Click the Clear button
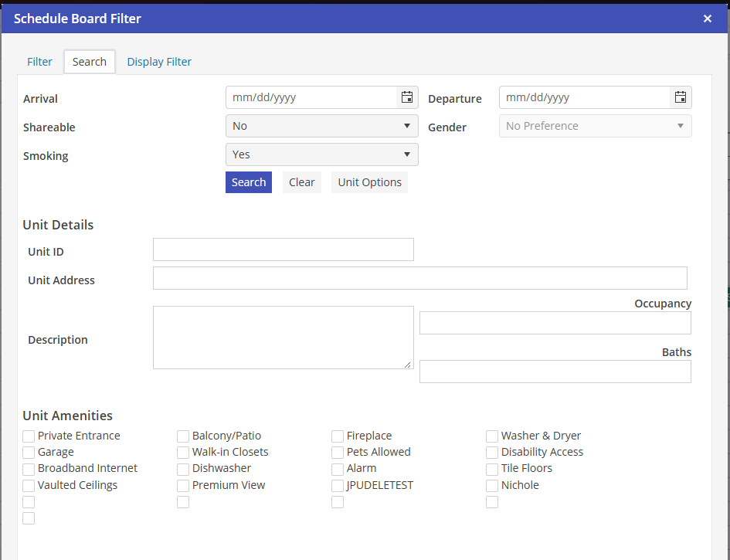Screen dimensions: 730x560 301,182
